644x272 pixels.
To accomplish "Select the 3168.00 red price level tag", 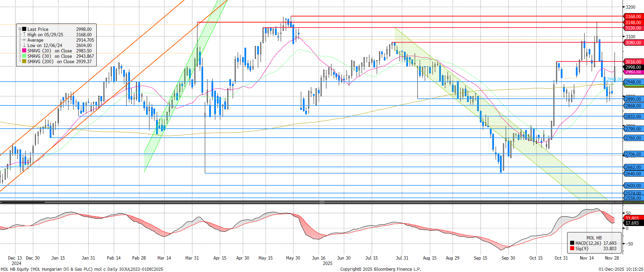I will tap(633, 16).
